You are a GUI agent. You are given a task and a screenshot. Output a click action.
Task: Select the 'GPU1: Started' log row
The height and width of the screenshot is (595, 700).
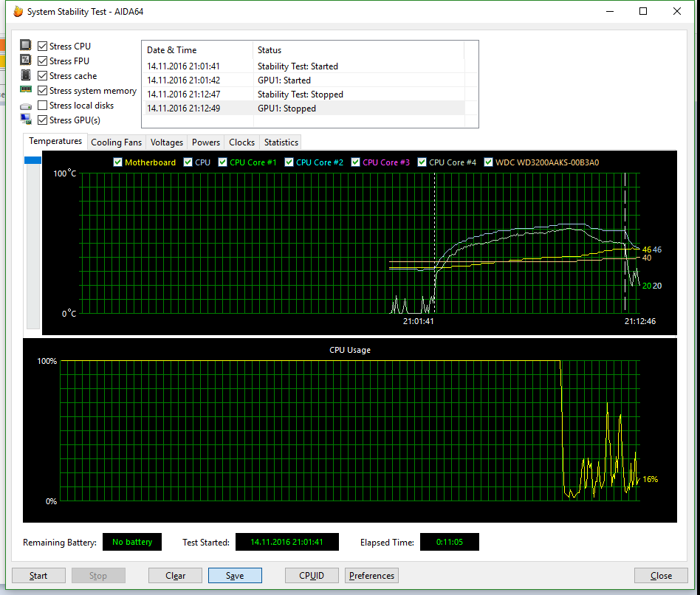(x=303, y=80)
